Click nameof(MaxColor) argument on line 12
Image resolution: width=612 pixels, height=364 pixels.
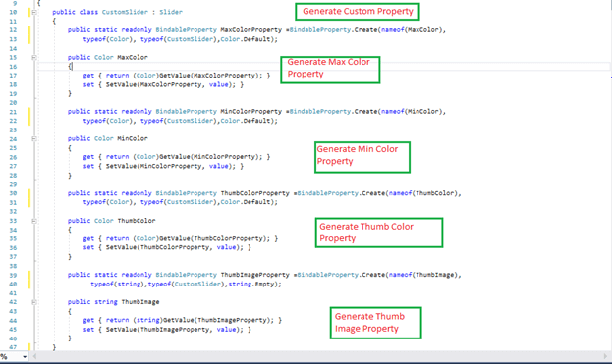pos(411,30)
